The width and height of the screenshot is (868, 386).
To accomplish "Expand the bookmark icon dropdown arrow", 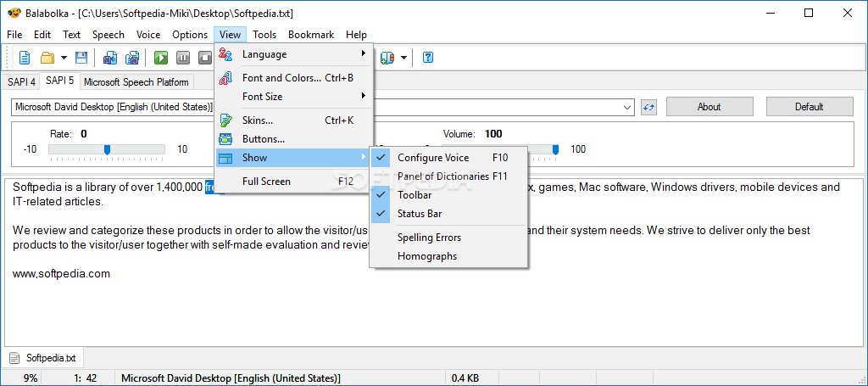I will click(404, 57).
